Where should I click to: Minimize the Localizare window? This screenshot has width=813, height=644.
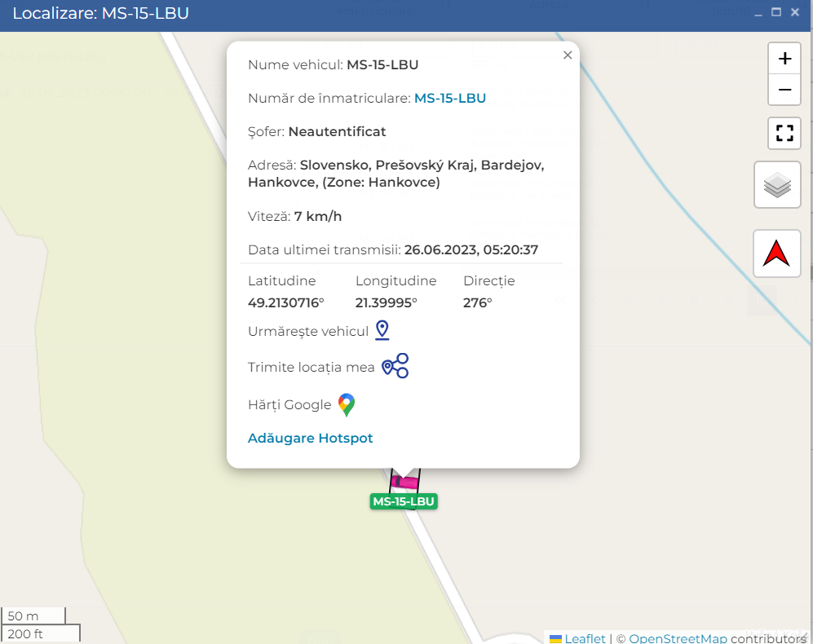click(x=758, y=13)
